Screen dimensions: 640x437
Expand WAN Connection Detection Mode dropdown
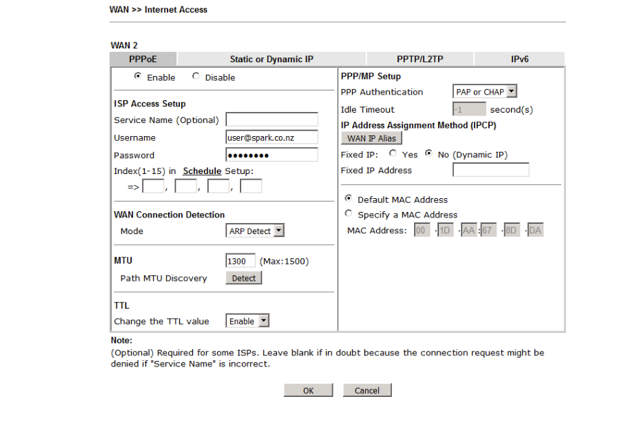[256, 231]
